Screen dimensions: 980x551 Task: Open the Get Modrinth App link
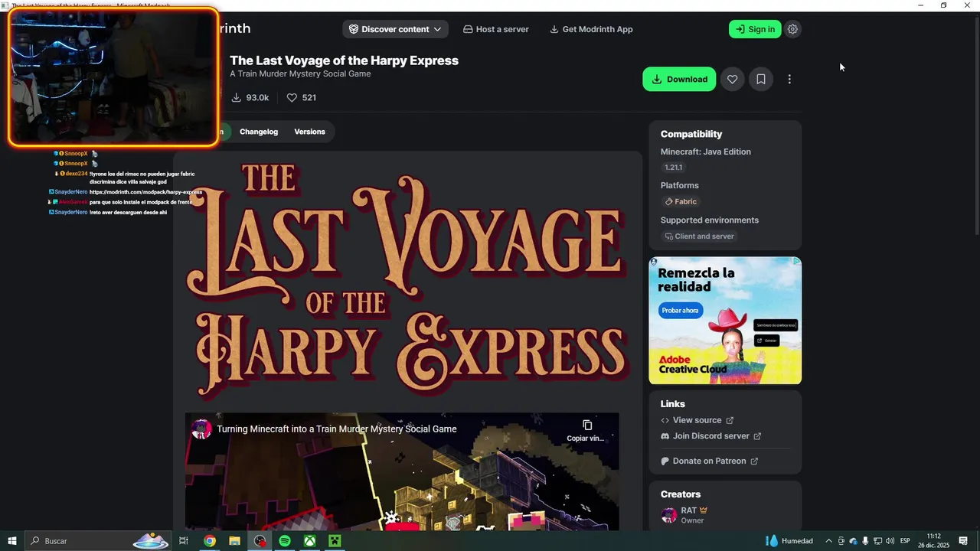591,29
